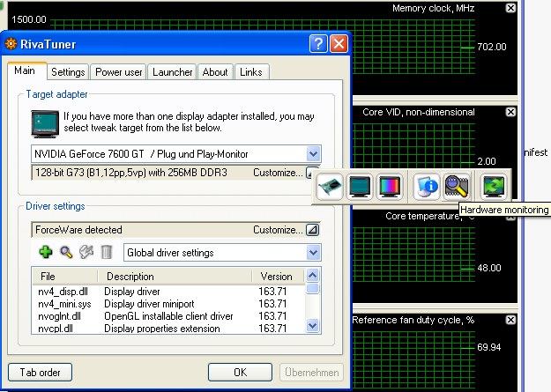
Task: Close the Core VID graph
Action: [x=510, y=112]
